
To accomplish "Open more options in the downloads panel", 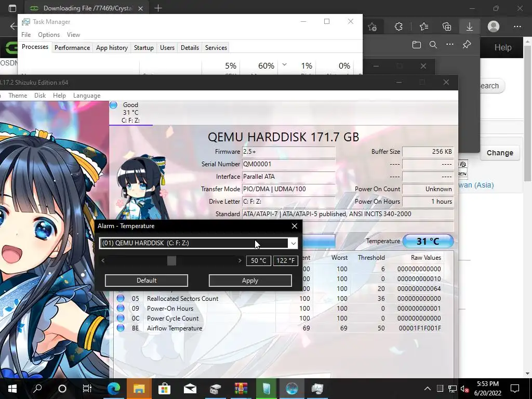I will click(450, 45).
